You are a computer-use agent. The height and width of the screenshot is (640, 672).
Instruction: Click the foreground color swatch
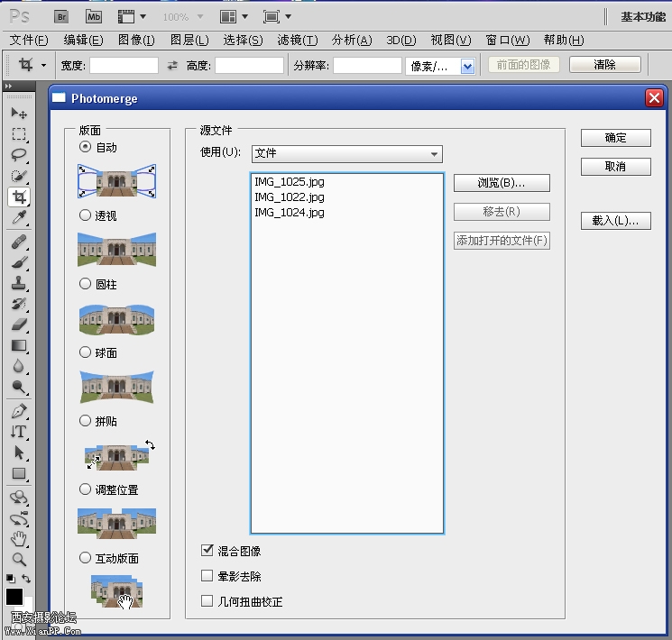tap(14, 597)
